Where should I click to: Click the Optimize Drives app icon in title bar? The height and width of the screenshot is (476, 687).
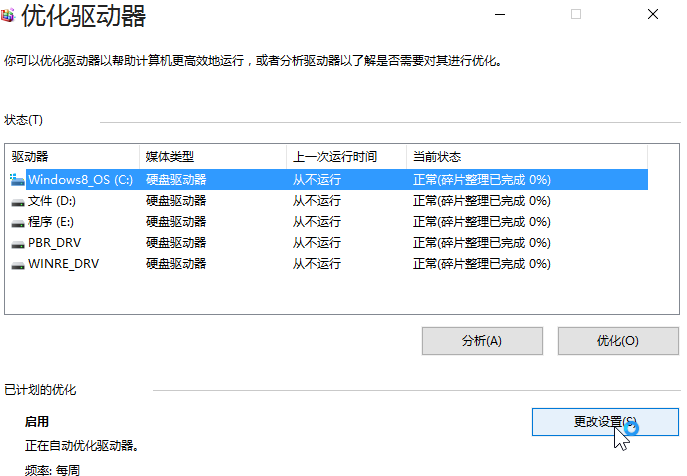9,16
